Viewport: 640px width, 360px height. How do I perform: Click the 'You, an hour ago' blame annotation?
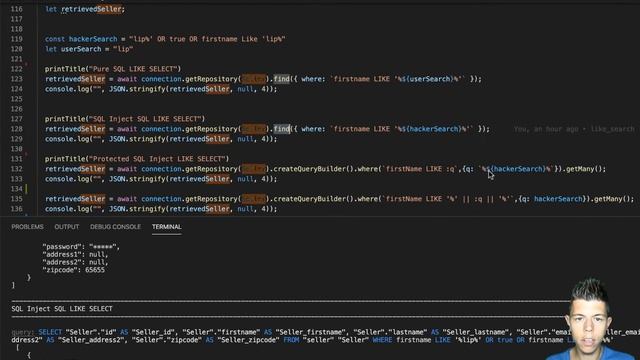click(573, 129)
